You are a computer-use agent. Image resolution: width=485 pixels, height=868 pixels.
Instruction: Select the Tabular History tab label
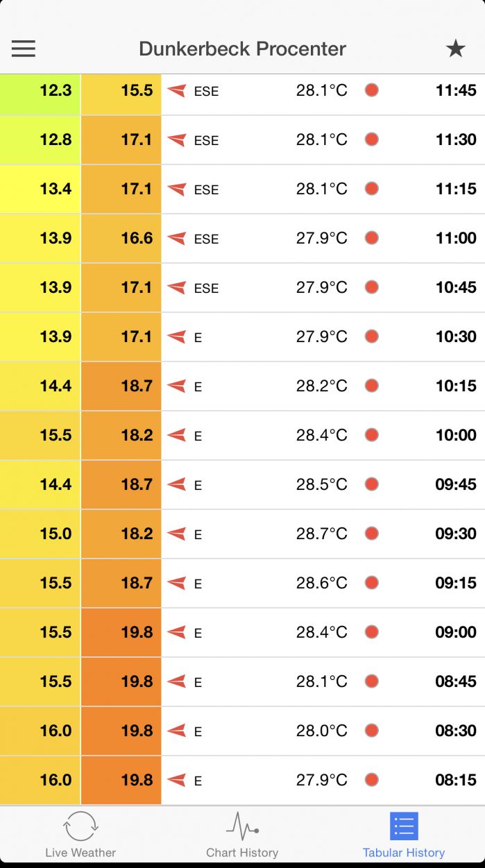pos(404,853)
